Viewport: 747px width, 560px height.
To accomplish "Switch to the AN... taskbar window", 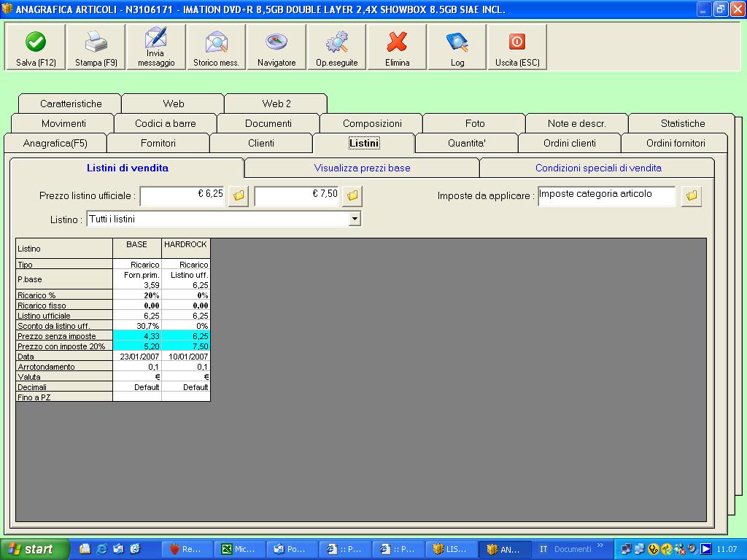I will click(503, 549).
